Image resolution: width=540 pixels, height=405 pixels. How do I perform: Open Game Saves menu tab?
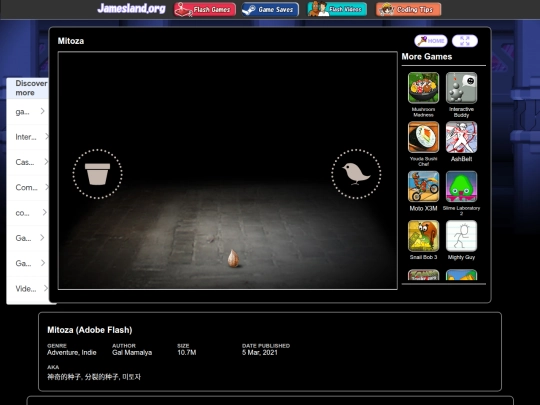[270, 9]
